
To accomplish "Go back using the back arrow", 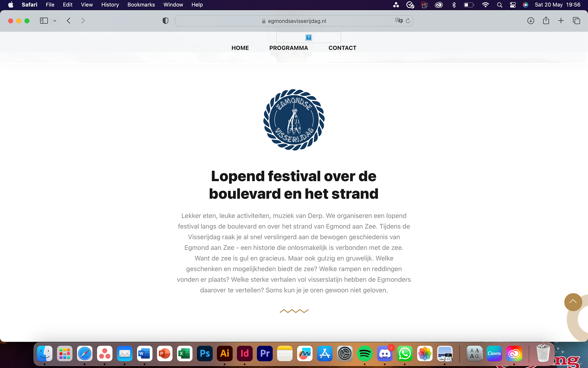I will click(x=69, y=21).
